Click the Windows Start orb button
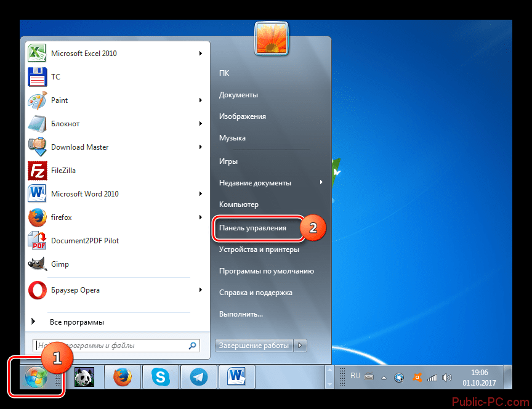The height and width of the screenshot is (409, 532). tap(35, 377)
